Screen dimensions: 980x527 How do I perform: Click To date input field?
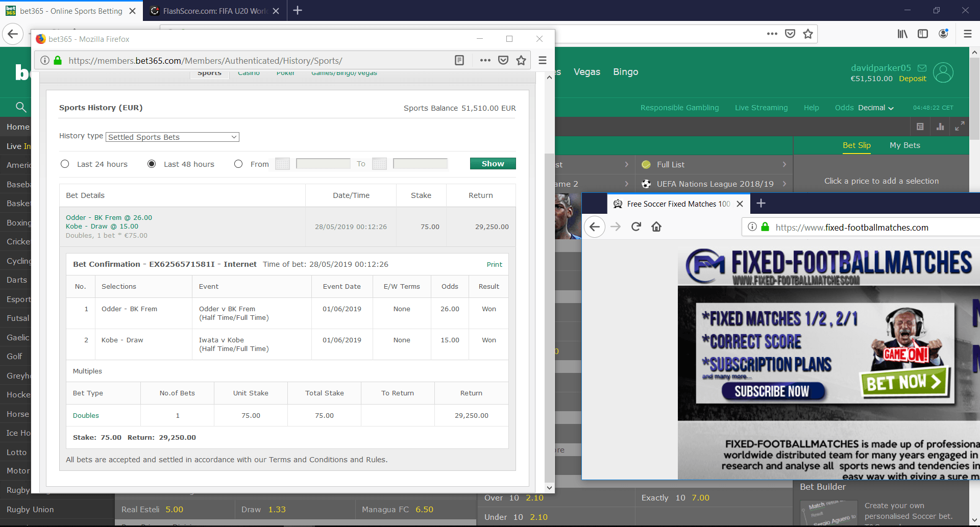tap(420, 164)
